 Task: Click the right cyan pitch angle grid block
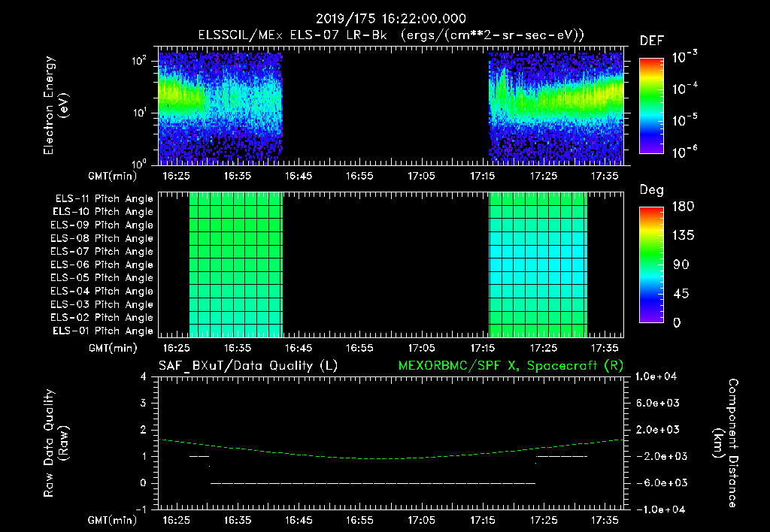click(538, 264)
